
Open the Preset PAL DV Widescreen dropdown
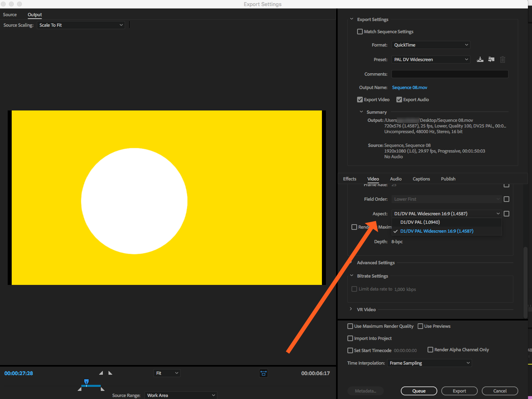431,59
